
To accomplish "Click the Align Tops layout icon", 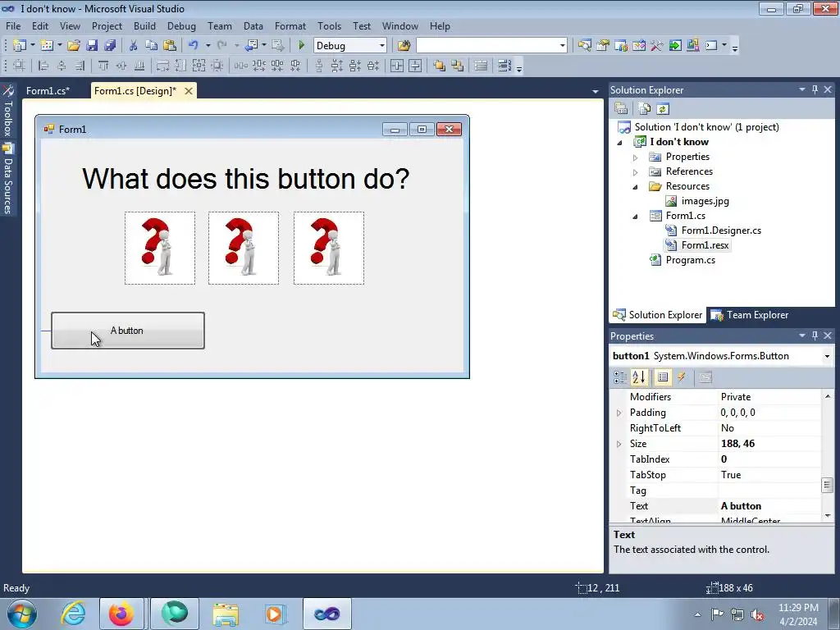I will click(x=103, y=66).
